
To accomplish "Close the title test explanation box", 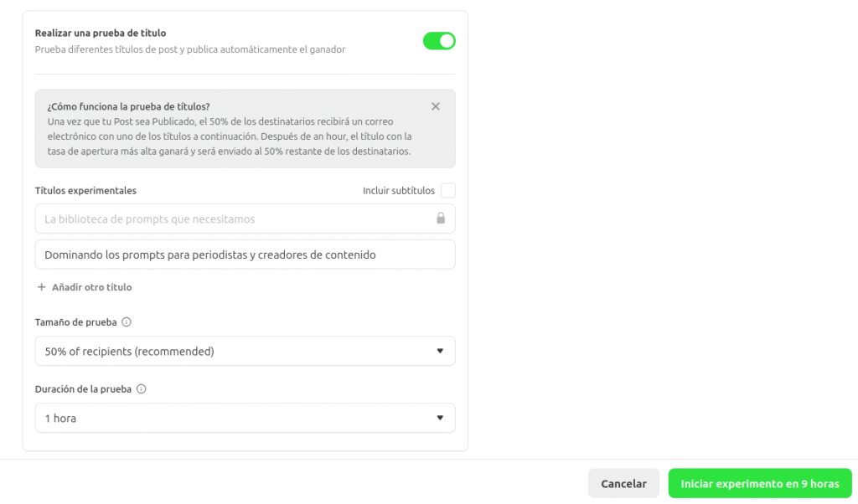I will coord(436,106).
